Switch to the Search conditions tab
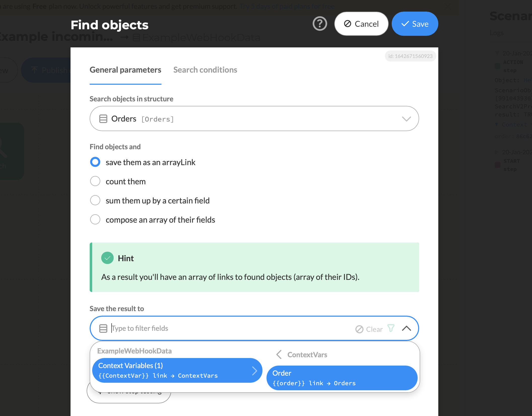This screenshot has height=416, width=532. click(205, 70)
